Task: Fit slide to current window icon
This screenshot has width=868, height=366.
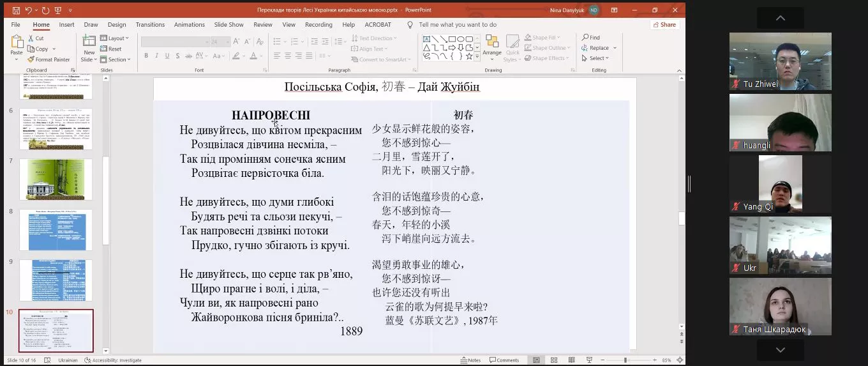Action: [680, 360]
